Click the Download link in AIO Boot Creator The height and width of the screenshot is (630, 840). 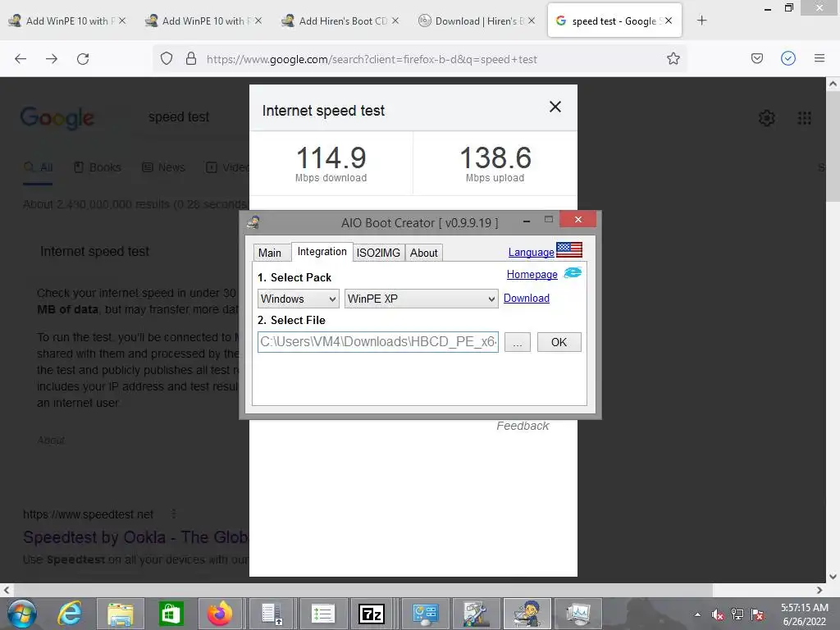526,298
